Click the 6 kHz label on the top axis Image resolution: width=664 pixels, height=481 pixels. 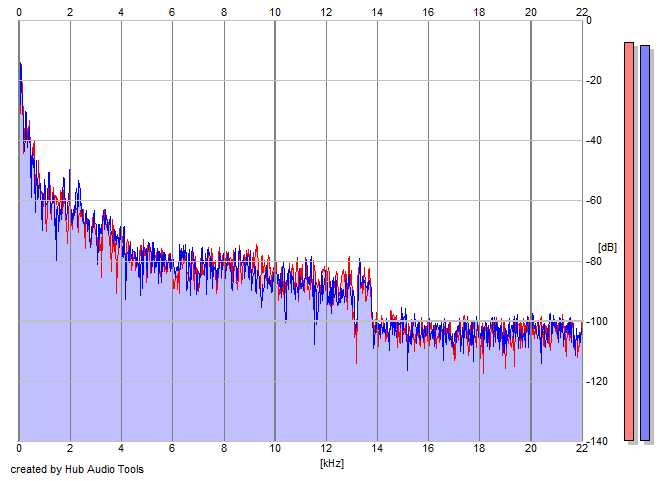(172, 12)
